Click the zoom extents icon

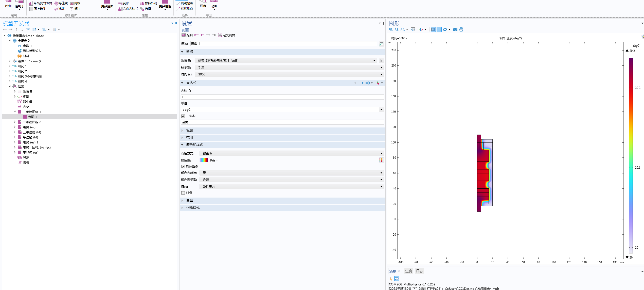(x=413, y=29)
